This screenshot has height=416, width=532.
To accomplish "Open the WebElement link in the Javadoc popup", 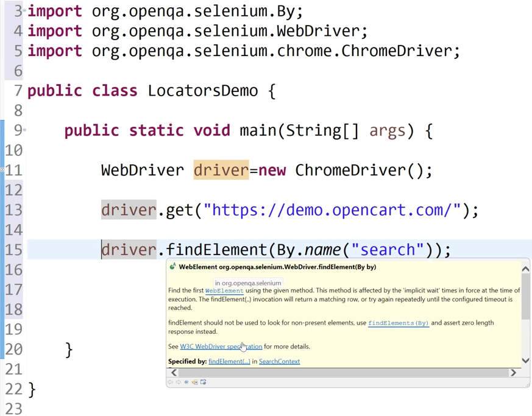I will click(224, 291).
